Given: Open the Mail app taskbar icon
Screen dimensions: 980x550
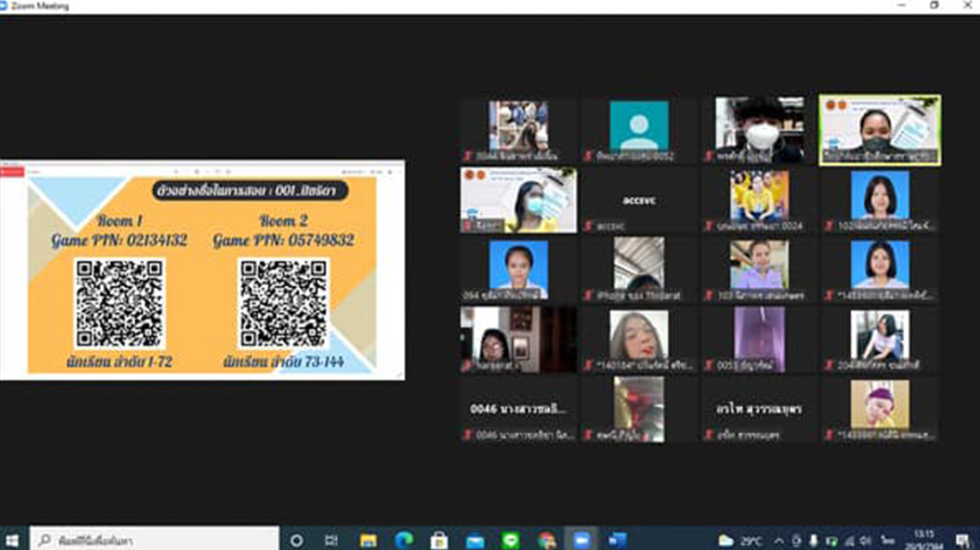Looking at the screenshot, I should tap(475, 540).
